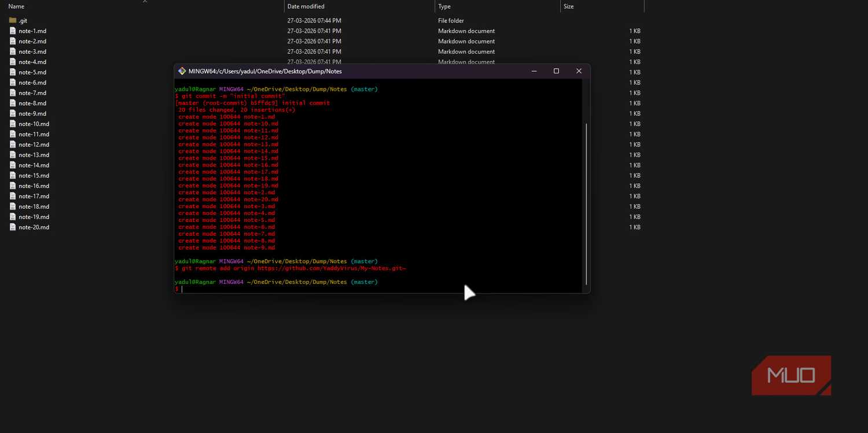Select note-7.md file name

pos(32,92)
